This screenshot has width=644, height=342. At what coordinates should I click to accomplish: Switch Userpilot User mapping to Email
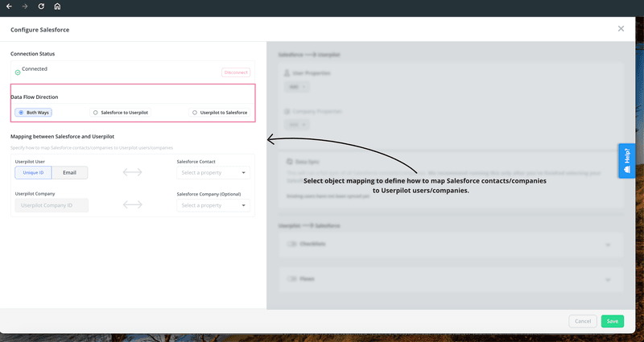click(x=70, y=172)
